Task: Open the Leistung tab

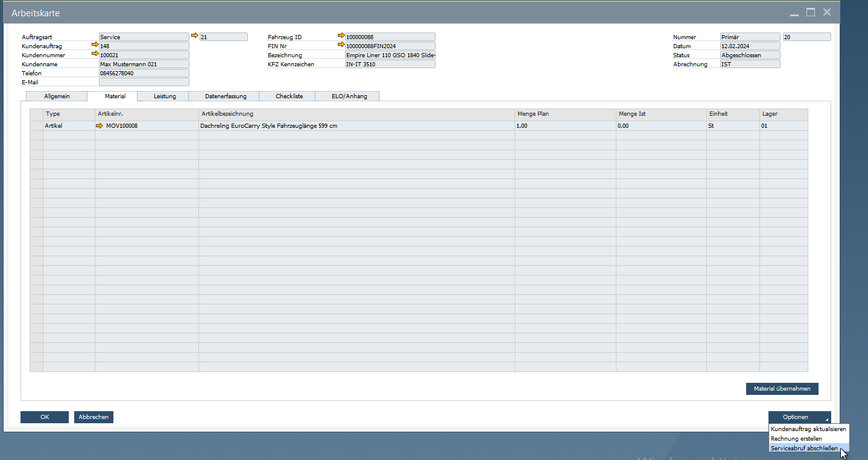Action: 164,96
